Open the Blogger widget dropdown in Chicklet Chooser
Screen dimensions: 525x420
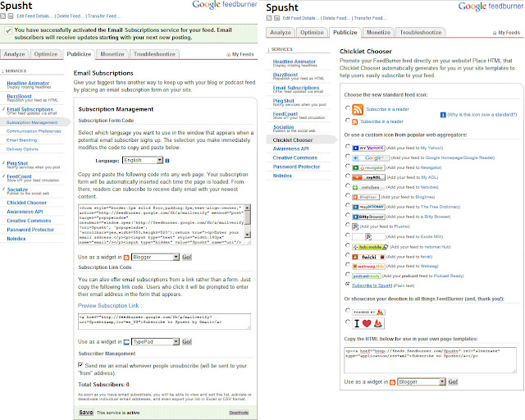tap(421, 381)
